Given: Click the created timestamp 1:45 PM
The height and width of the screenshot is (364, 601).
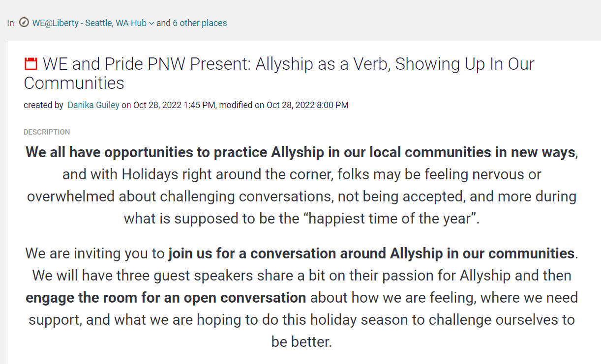Looking at the screenshot, I should click(199, 105).
